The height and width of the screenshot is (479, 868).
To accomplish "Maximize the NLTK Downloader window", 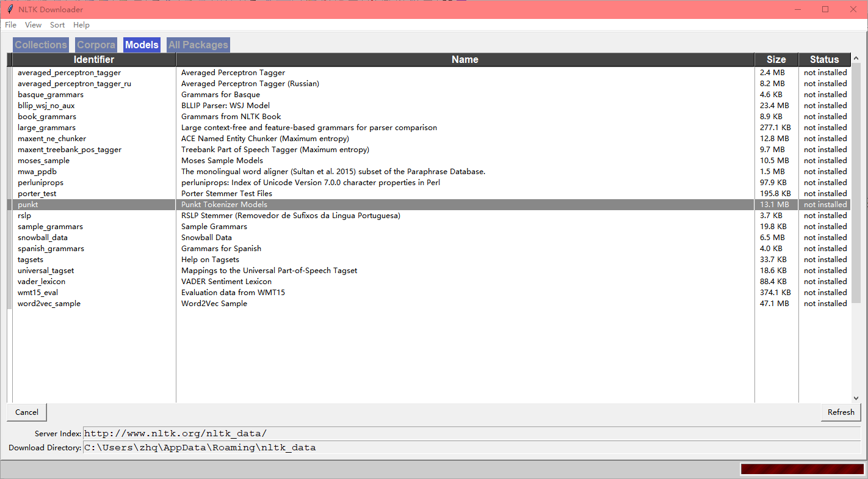I will pyautogui.click(x=825, y=9).
